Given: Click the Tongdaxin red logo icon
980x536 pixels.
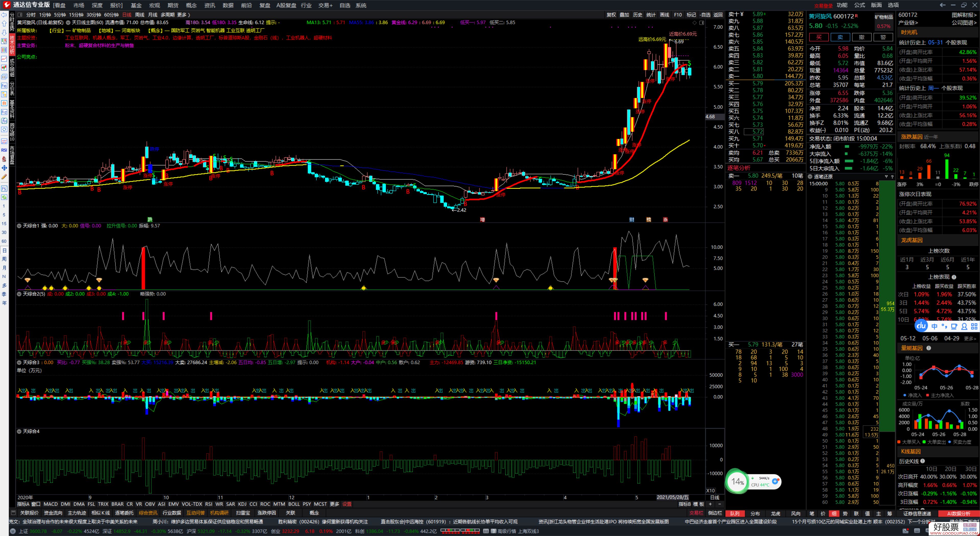Looking at the screenshot, I should pos(6,5).
